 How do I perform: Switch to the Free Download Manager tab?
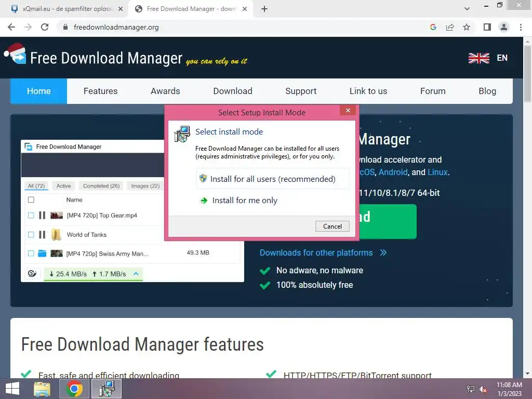190,9
